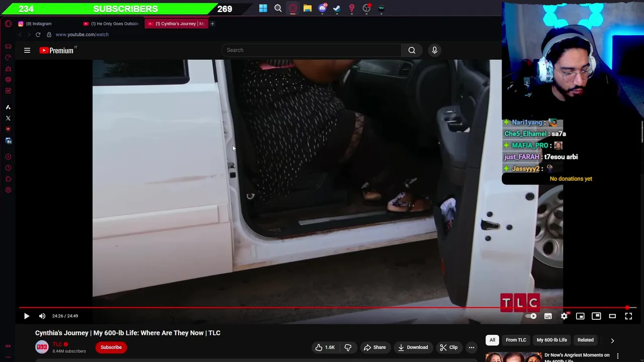Focus the YouTube Search box
The height and width of the screenshot is (362, 644).
click(311, 50)
